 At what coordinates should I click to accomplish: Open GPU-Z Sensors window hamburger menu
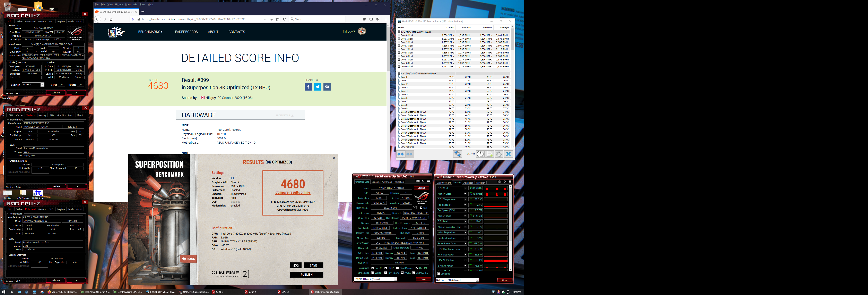(x=510, y=182)
